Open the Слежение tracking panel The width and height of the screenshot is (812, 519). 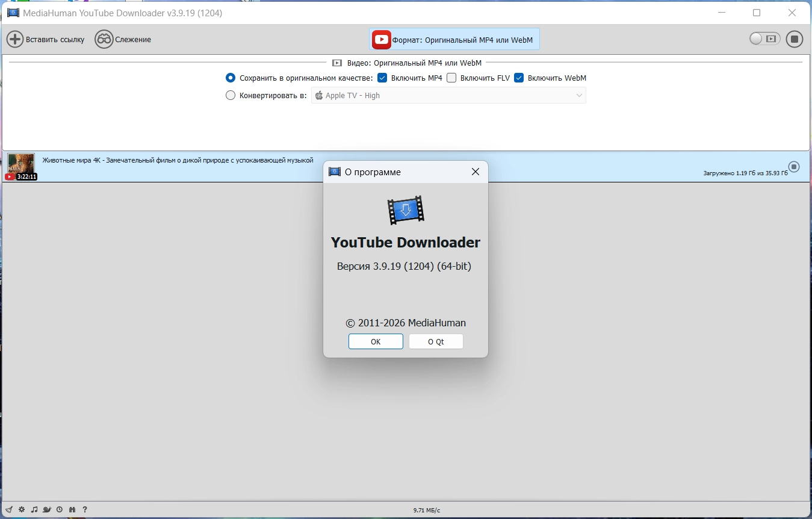click(x=123, y=40)
